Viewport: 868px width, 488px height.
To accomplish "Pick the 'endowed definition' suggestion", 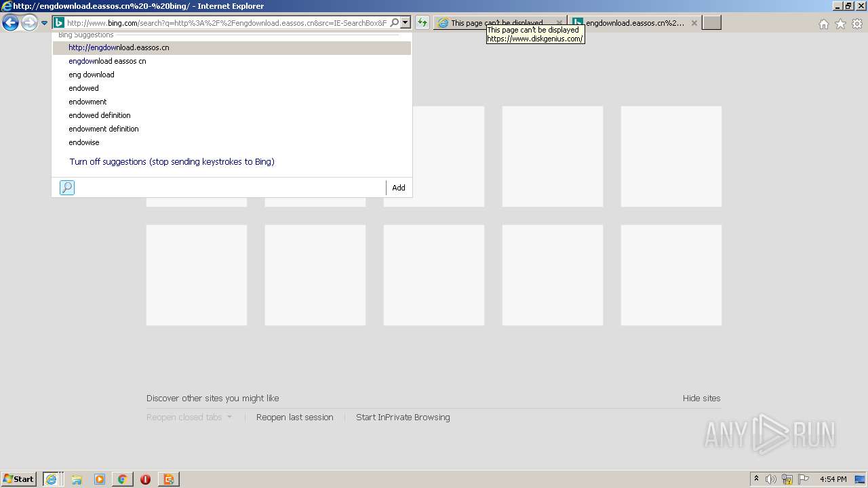I will (232, 115).
